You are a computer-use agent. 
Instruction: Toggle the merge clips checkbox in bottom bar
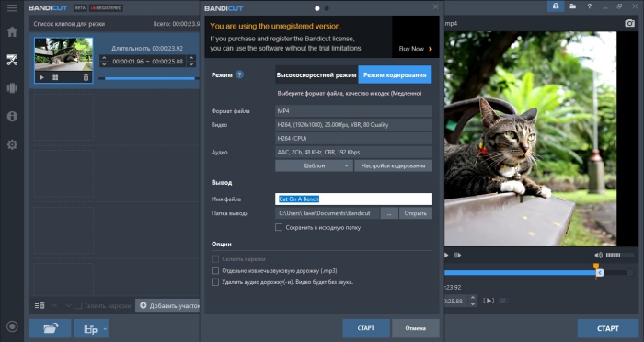[78, 305]
